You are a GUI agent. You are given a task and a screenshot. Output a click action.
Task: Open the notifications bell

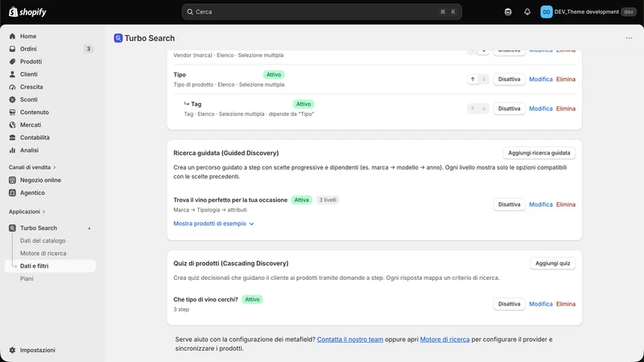point(527,12)
